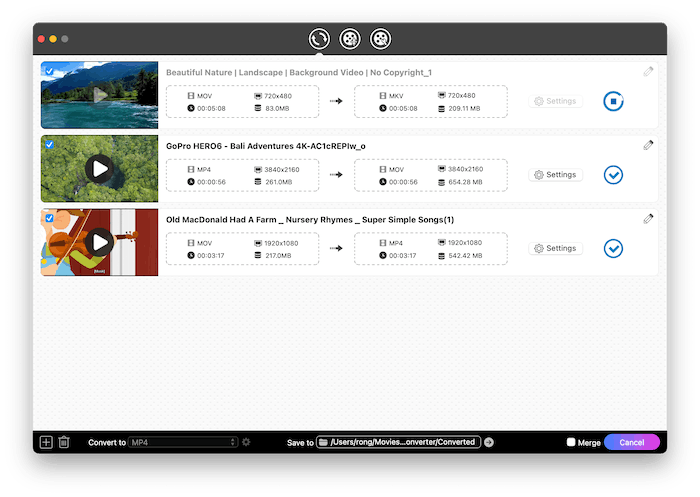Image resolution: width=700 pixels, height=497 pixels.
Task: Open the Convert tab icon in top bar
Action: click(319, 39)
